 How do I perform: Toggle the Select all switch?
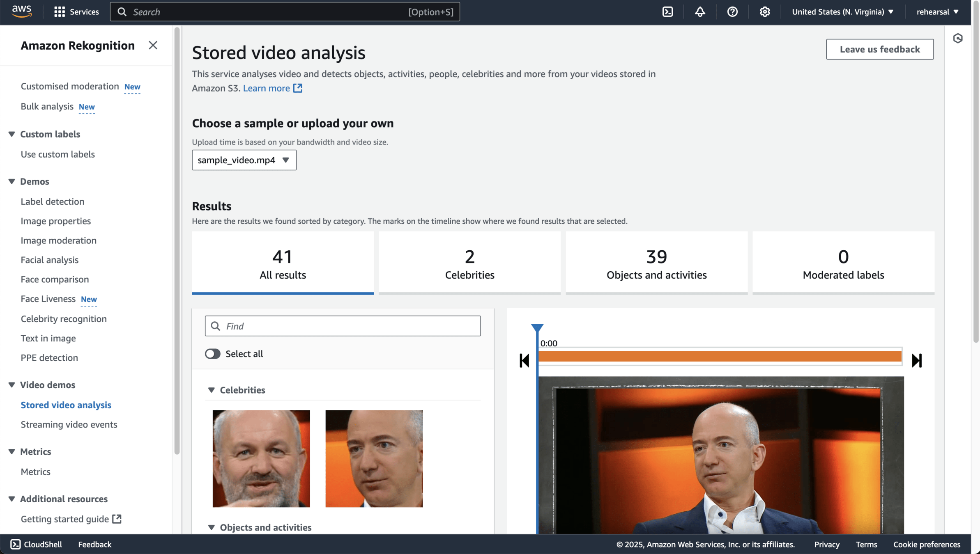point(213,354)
